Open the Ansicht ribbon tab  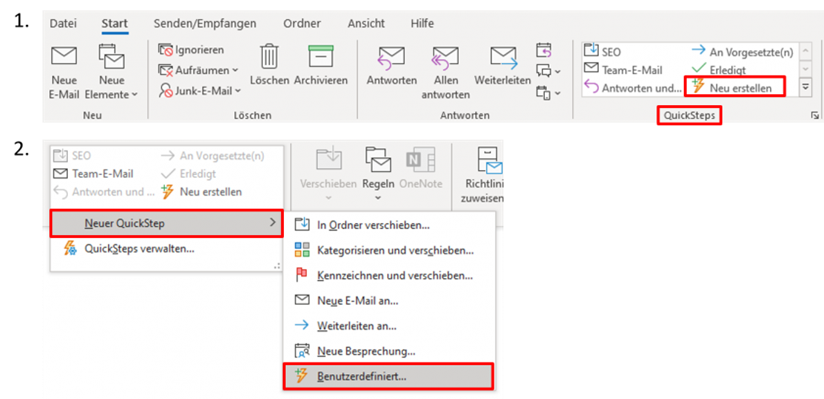coord(366,24)
